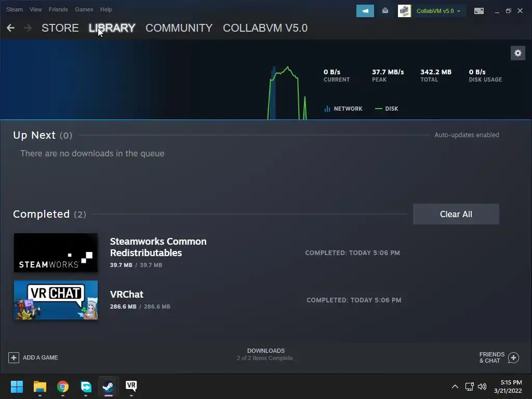Click the Steamworks thumbnail image
Screen dimensions: 532x399
(x=56, y=253)
